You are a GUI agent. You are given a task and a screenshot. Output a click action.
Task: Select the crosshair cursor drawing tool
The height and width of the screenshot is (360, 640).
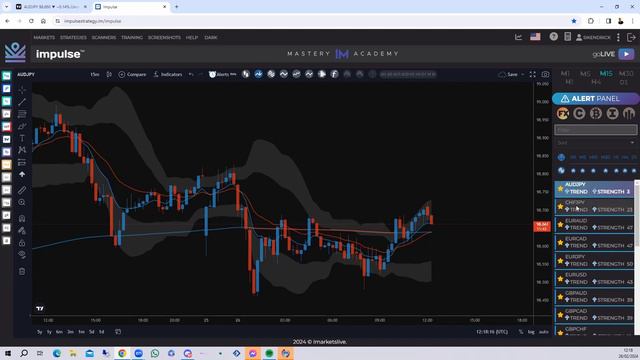[22, 89]
